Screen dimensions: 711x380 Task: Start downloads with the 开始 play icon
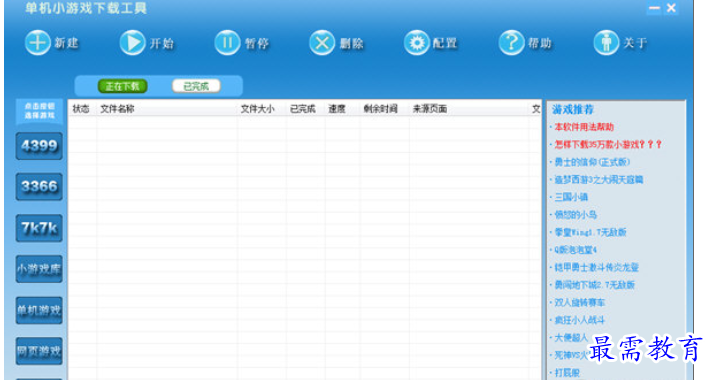click(132, 43)
